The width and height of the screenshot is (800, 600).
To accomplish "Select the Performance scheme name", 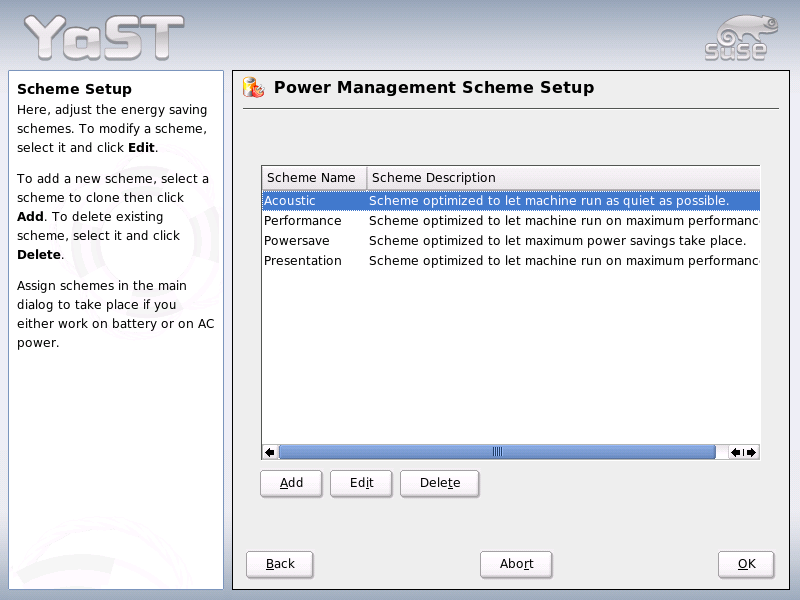I will point(303,220).
